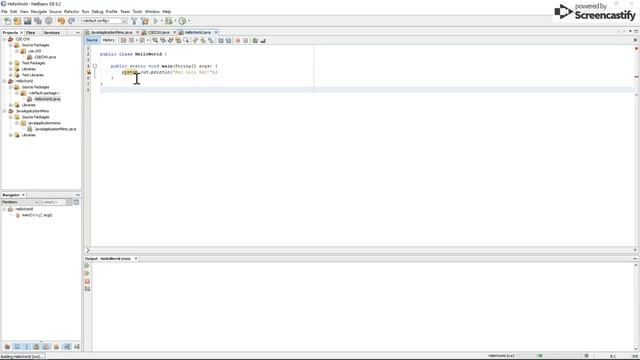Image resolution: width=640 pixels, height=360 pixels.
Task: Run the project with green arrow
Action: (x=156, y=21)
